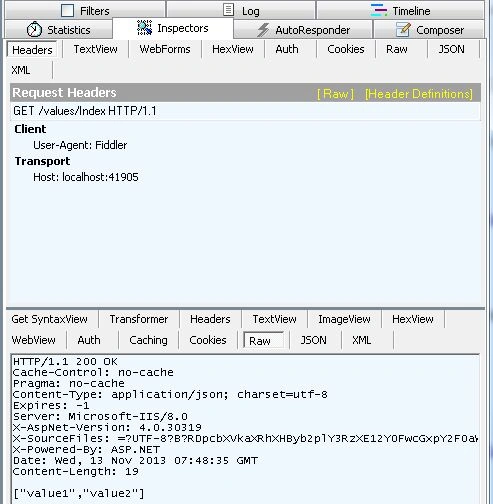Viewport: 493px width, 504px height.
Task: Open request TextView inspector tab
Action: pos(95,49)
